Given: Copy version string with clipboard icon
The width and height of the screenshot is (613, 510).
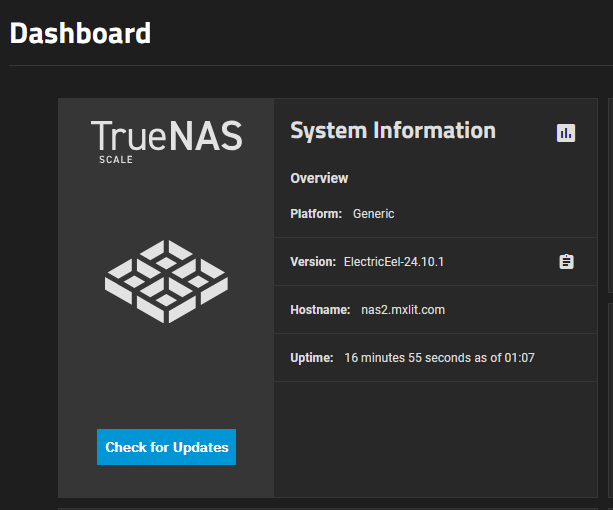Looking at the screenshot, I should pos(566,262).
